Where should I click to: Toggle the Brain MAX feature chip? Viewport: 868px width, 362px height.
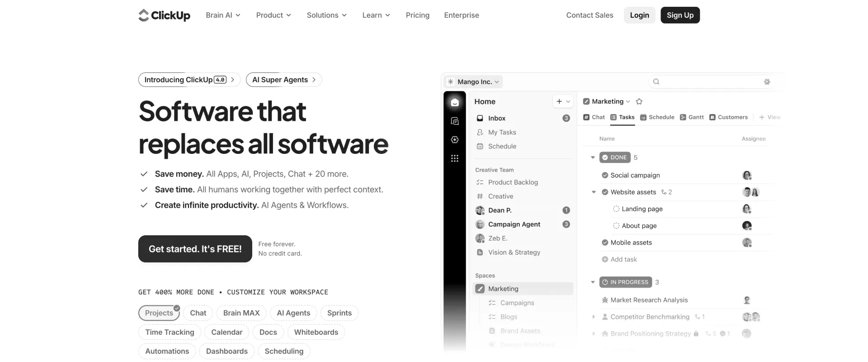[x=241, y=313]
